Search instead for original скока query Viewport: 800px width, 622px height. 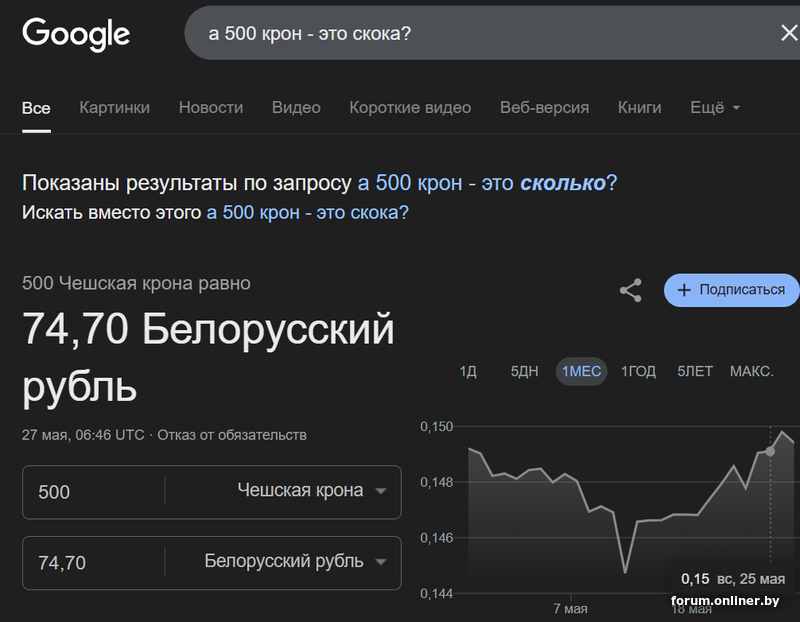click(x=307, y=213)
